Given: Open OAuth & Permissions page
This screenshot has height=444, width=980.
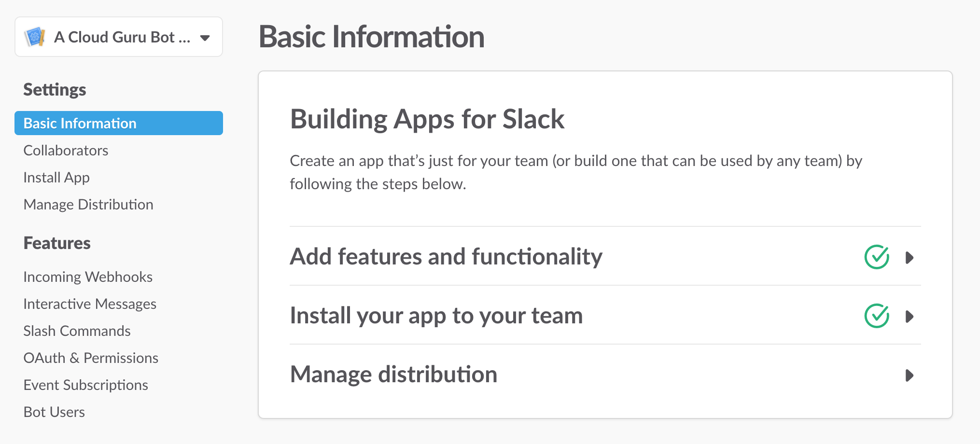Looking at the screenshot, I should (91, 358).
